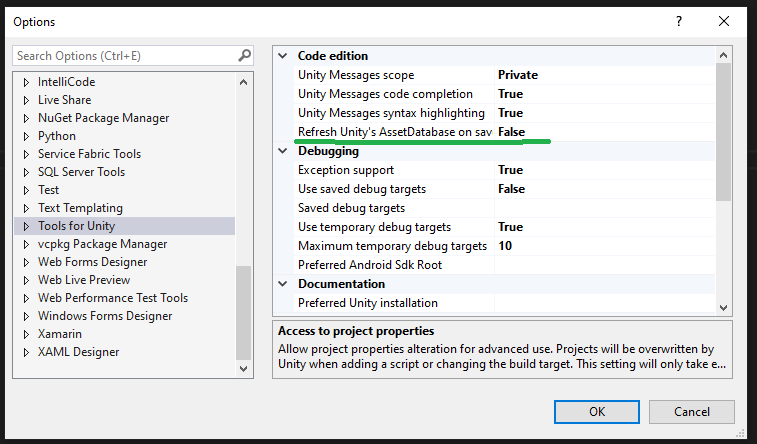Collapse the Code edition section

click(284, 56)
